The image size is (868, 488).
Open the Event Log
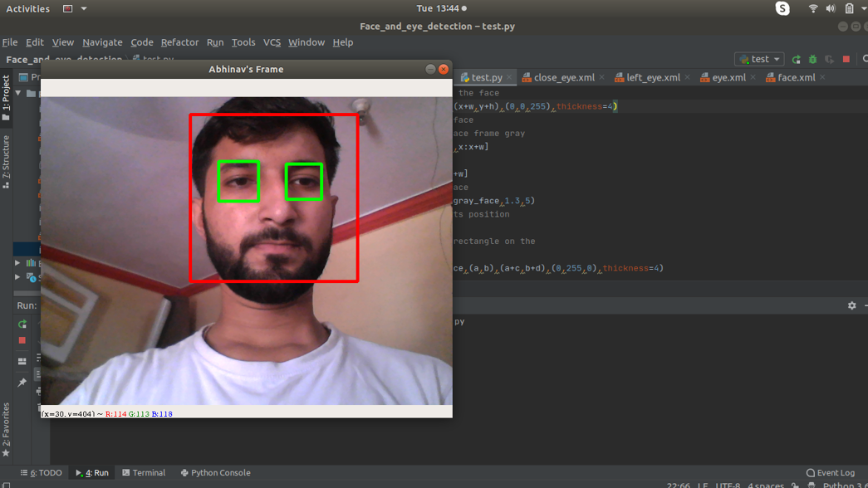(831, 472)
